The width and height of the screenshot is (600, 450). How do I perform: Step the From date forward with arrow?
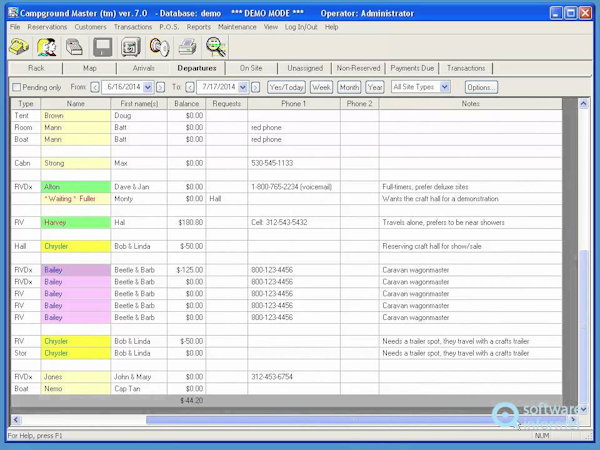(x=161, y=87)
